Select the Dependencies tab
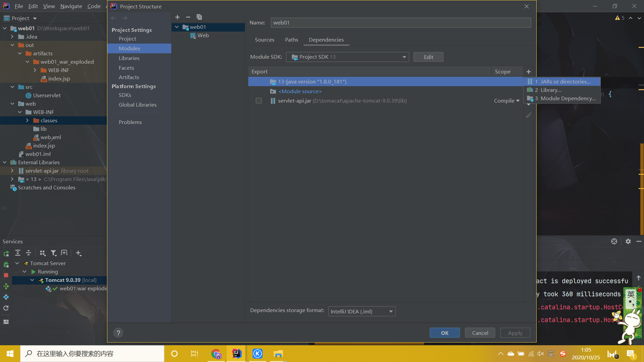 click(326, 40)
